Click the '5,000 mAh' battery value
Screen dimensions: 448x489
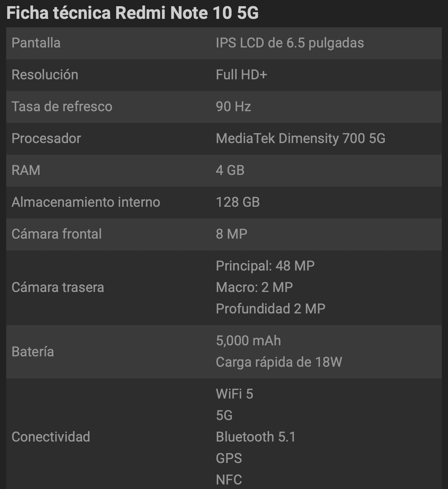click(248, 341)
